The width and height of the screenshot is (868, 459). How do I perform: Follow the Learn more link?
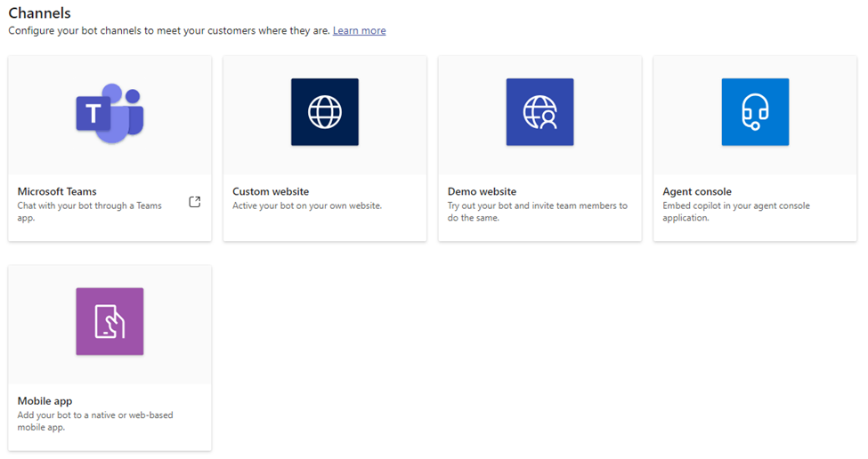coord(360,30)
